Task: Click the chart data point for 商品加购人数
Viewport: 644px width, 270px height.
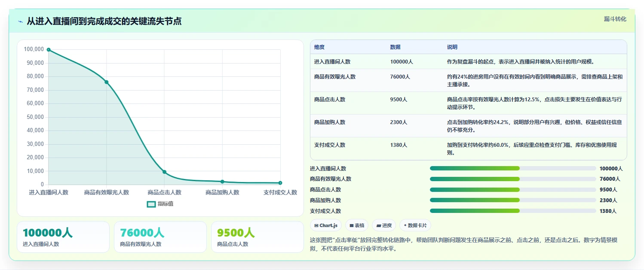Action: click(x=222, y=182)
